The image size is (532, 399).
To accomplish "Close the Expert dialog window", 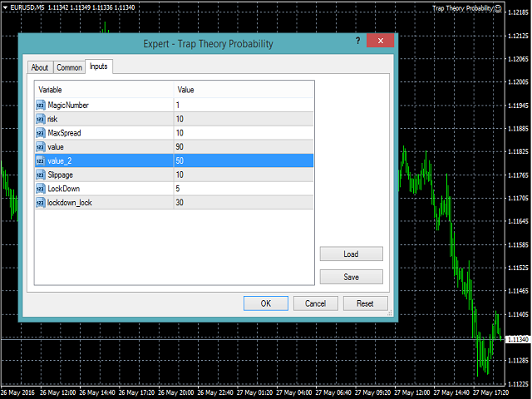I will click(381, 41).
